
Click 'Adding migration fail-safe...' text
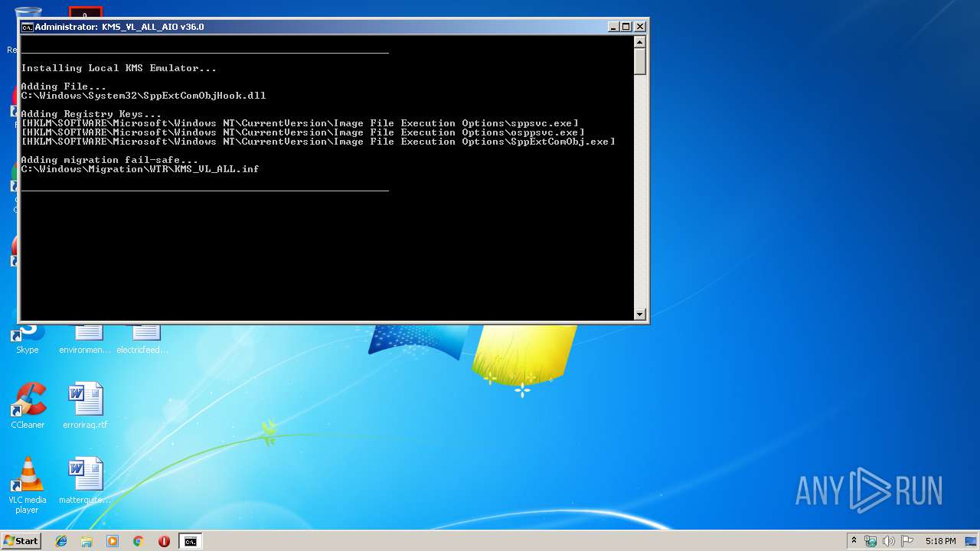click(x=109, y=160)
